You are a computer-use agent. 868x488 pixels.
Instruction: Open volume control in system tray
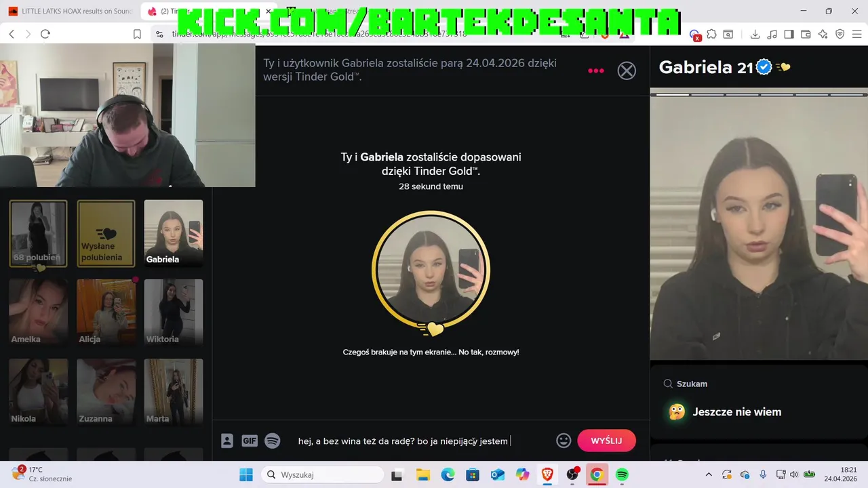pyautogui.click(x=794, y=474)
